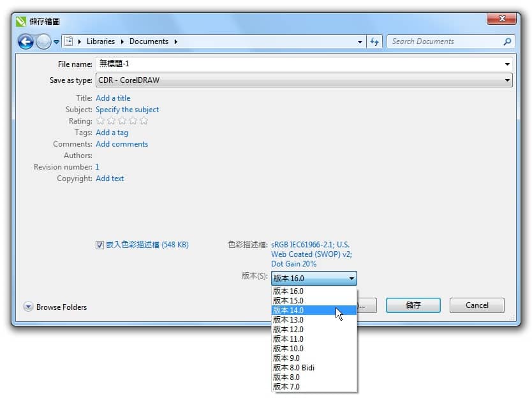Open the recent locations dropdown arrow
The width and height of the screenshot is (532, 401).
56,42
